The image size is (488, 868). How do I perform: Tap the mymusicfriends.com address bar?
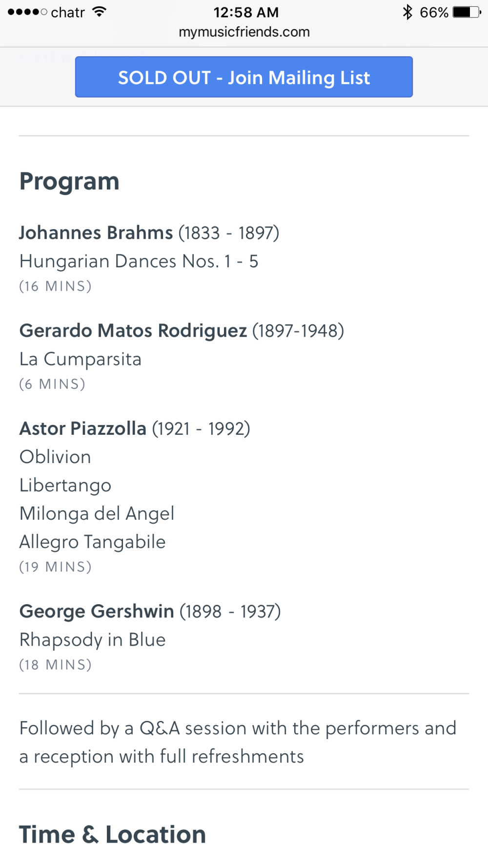tap(244, 32)
